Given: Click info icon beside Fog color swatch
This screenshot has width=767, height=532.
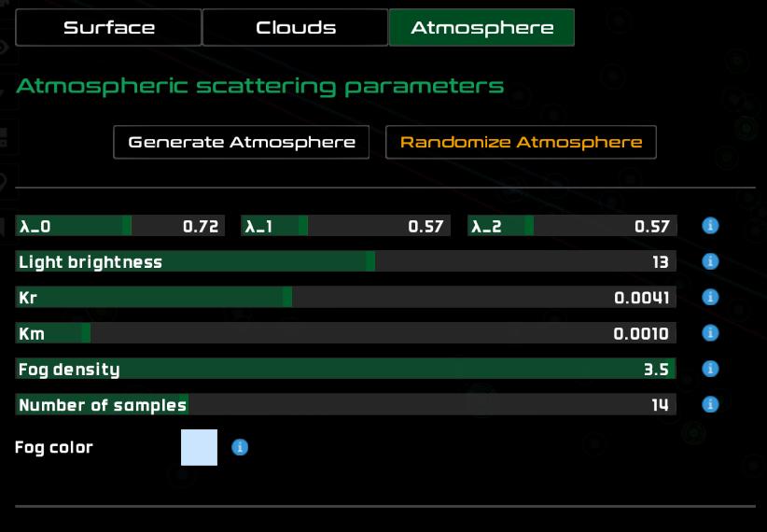Looking at the screenshot, I should click(240, 447).
